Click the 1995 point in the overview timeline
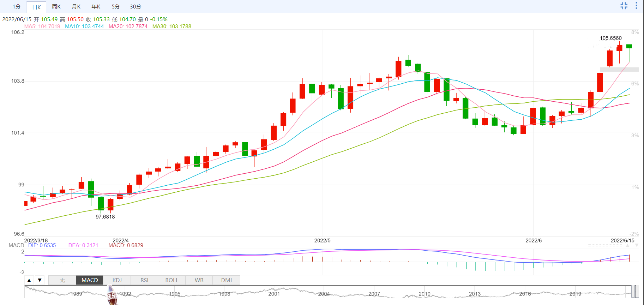This screenshot has width=644, height=305. point(175,294)
